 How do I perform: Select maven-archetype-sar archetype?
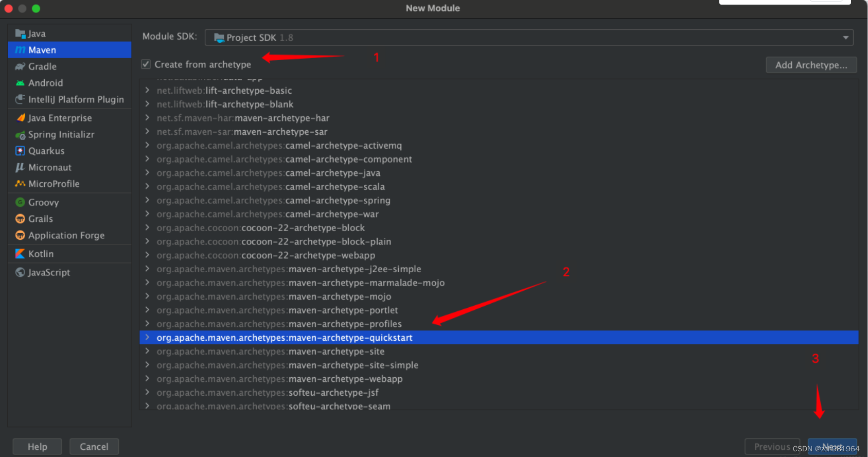(x=499, y=132)
